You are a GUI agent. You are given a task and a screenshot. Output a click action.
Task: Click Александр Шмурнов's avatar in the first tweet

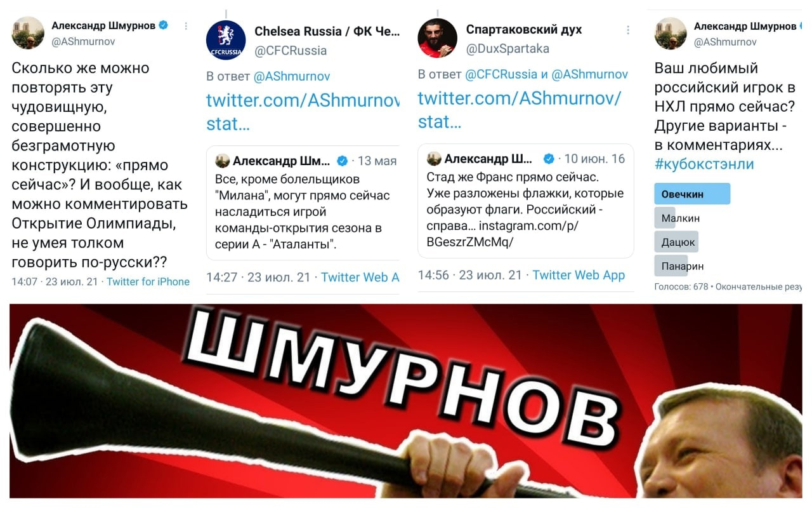[x=28, y=33]
